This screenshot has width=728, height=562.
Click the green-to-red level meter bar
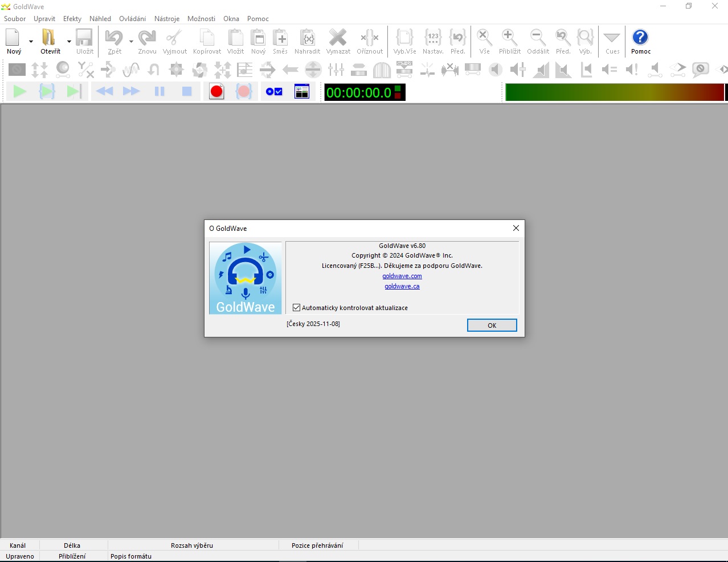click(614, 92)
